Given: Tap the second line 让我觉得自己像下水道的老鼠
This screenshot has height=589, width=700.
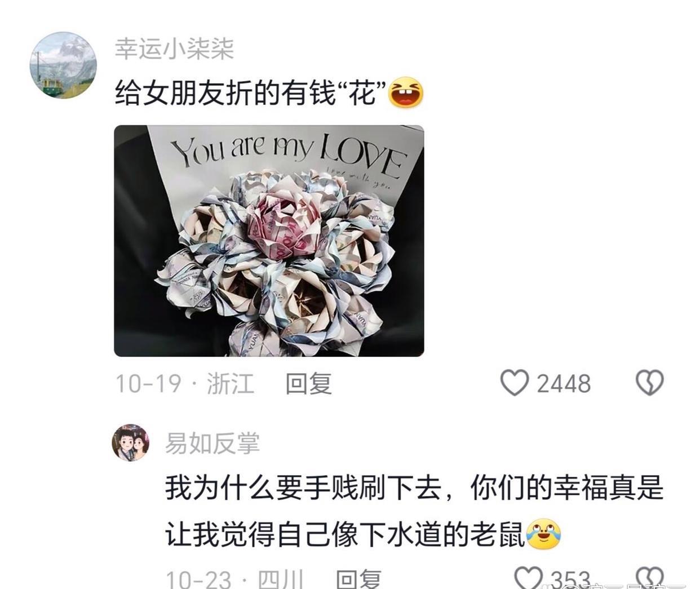Looking at the screenshot, I should tap(345, 534).
